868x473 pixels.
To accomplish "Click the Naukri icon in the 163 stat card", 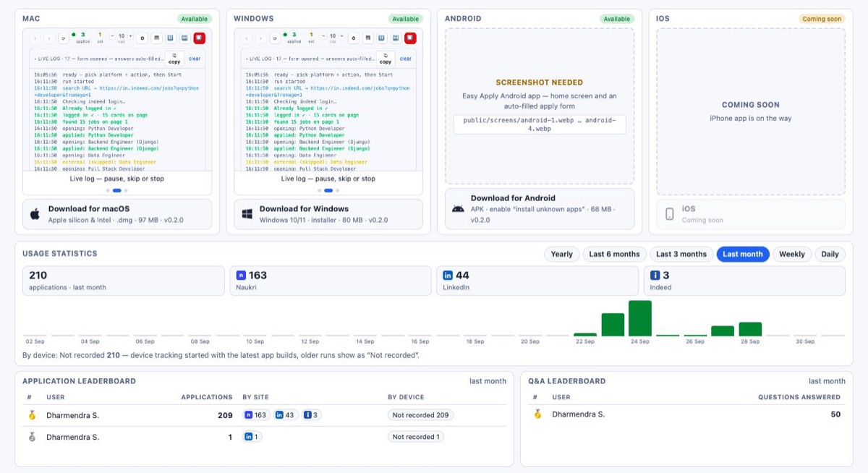I will [241, 275].
